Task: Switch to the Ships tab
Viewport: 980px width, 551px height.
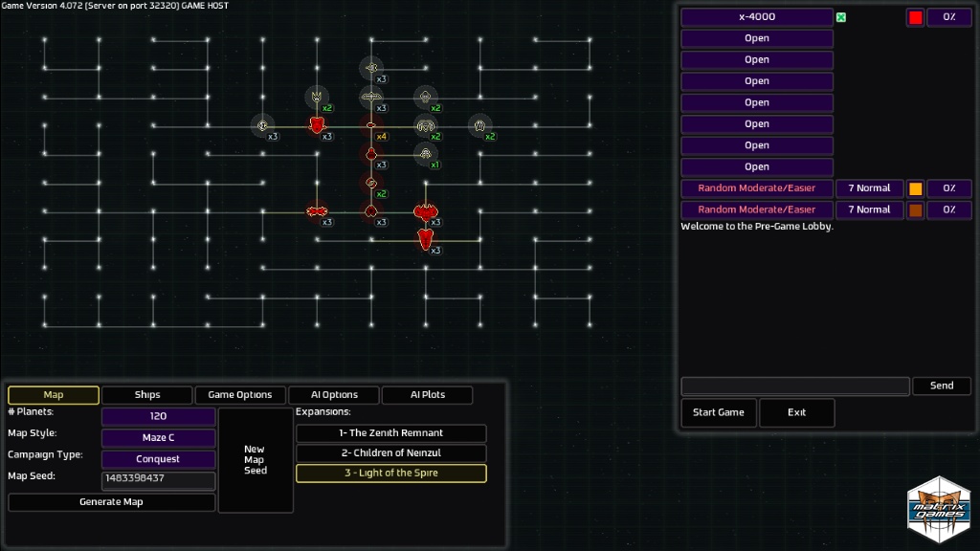Action: point(146,395)
